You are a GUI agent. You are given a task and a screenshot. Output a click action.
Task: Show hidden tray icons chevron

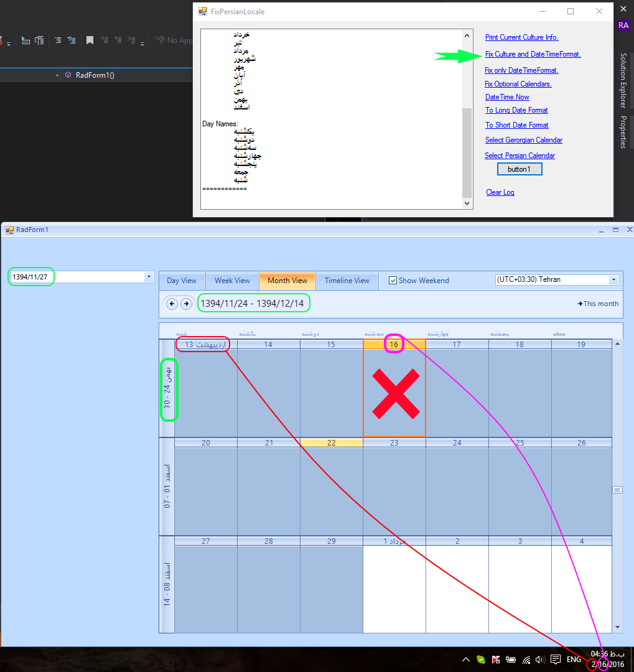pyautogui.click(x=465, y=660)
